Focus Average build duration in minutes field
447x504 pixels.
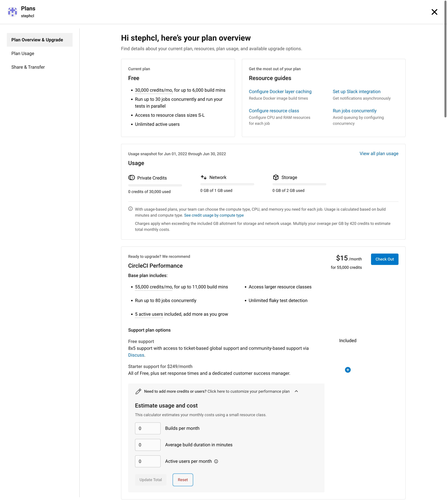pyautogui.click(x=148, y=445)
